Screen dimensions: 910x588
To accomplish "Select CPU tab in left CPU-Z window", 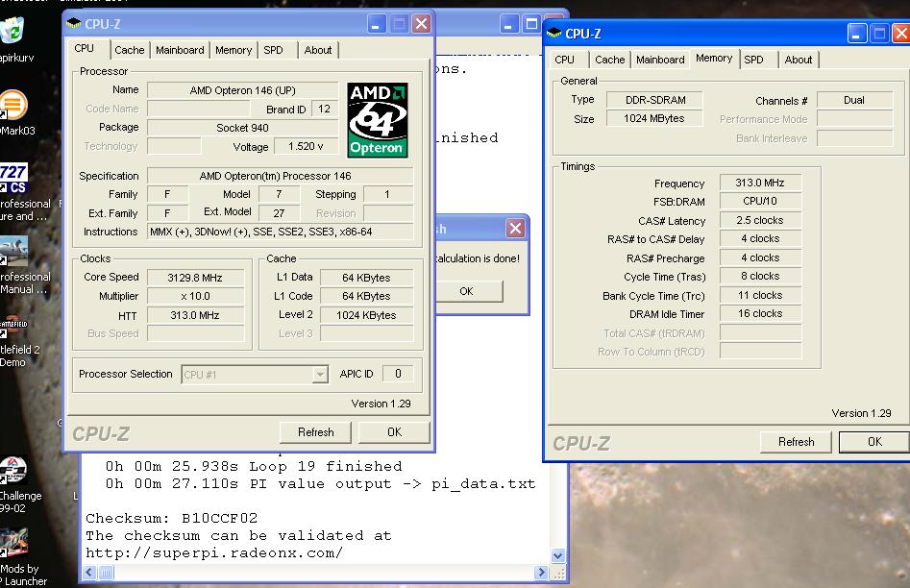I will 85,48.
